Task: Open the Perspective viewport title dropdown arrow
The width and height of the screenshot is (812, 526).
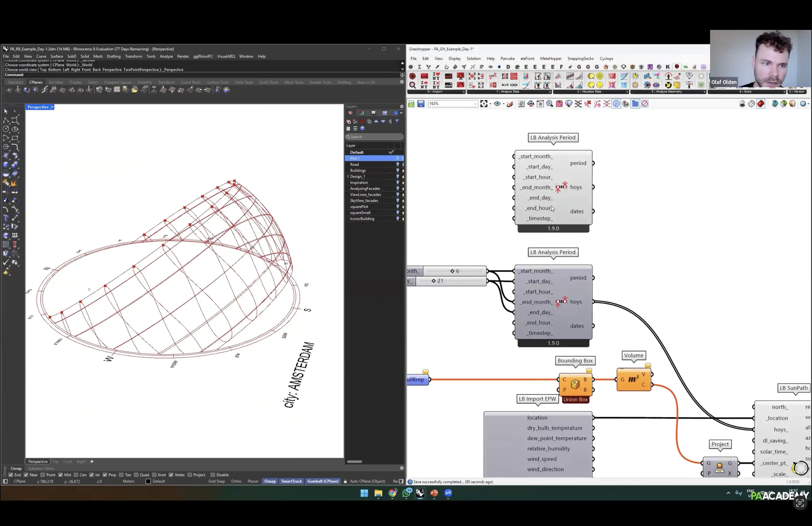Action: point(52,107)
